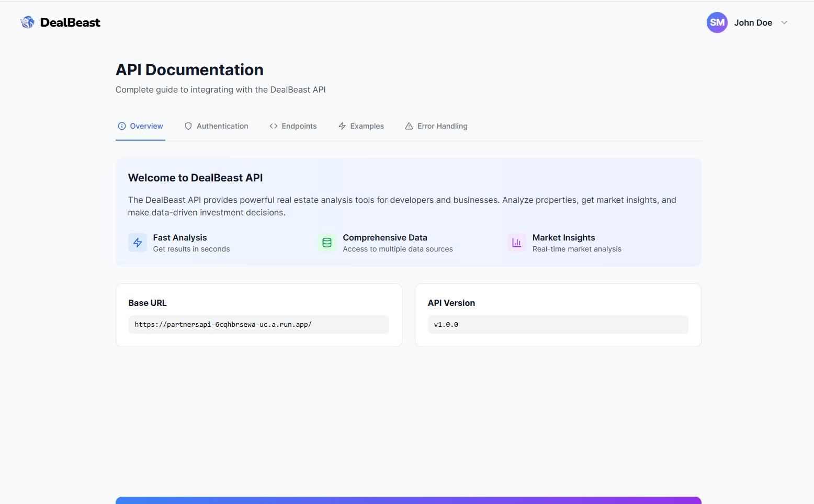Select the Examples tab

[x=367, y=126]
